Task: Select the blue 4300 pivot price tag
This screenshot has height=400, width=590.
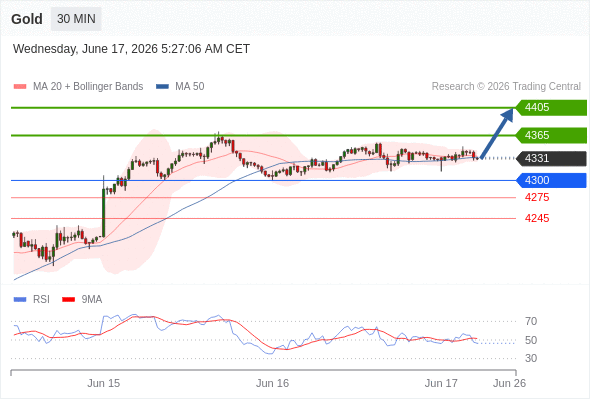Action: [x=551, y=180]
